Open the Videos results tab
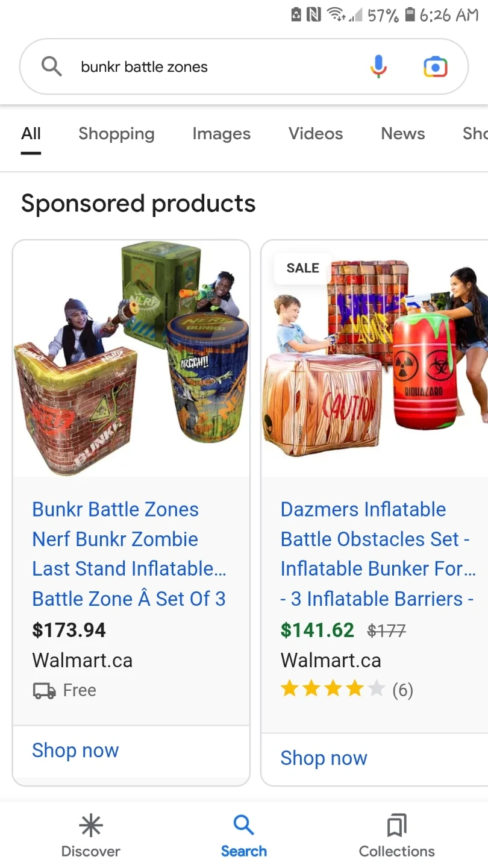 [316, 134]
